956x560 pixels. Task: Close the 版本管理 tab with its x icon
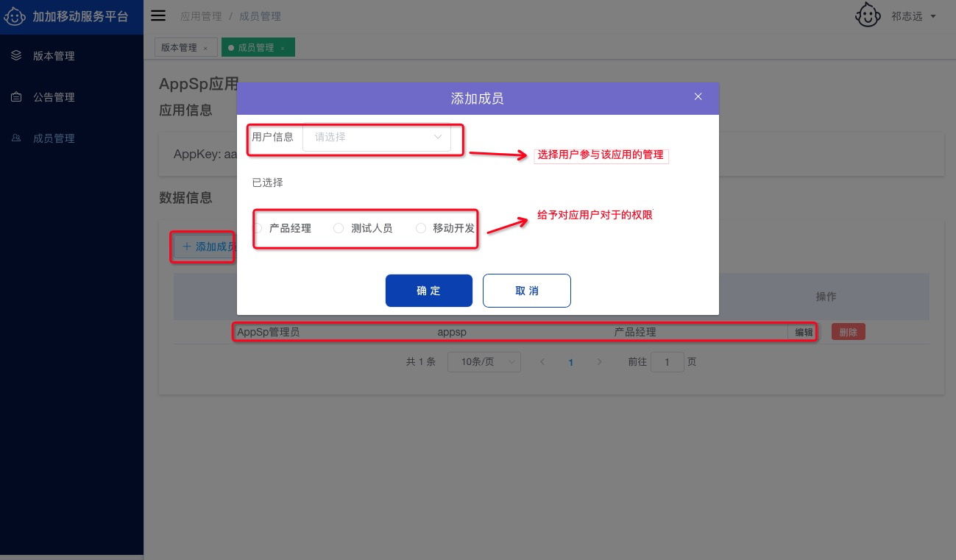(205, 49)
